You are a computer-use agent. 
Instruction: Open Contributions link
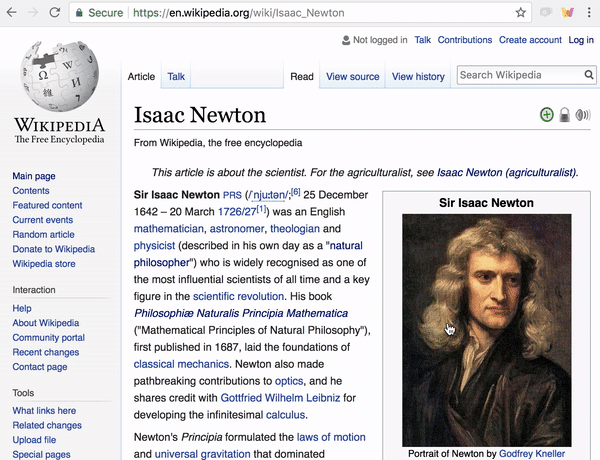point(465,40)
